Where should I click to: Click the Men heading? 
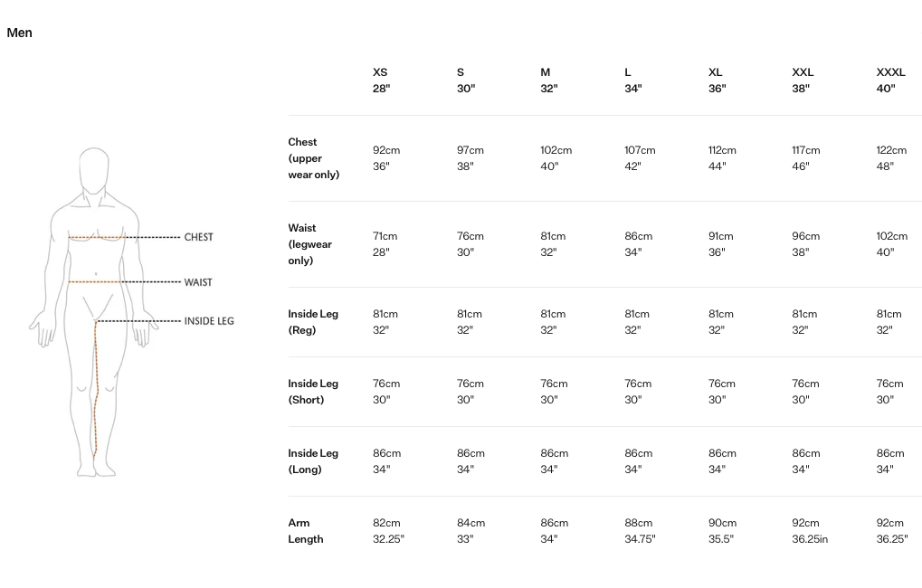[19, 33]
